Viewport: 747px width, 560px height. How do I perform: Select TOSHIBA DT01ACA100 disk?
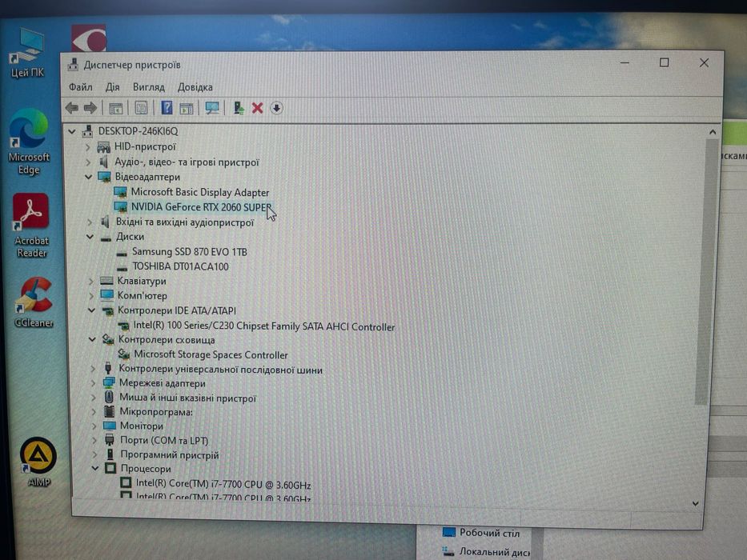click(x=180, y=266)
